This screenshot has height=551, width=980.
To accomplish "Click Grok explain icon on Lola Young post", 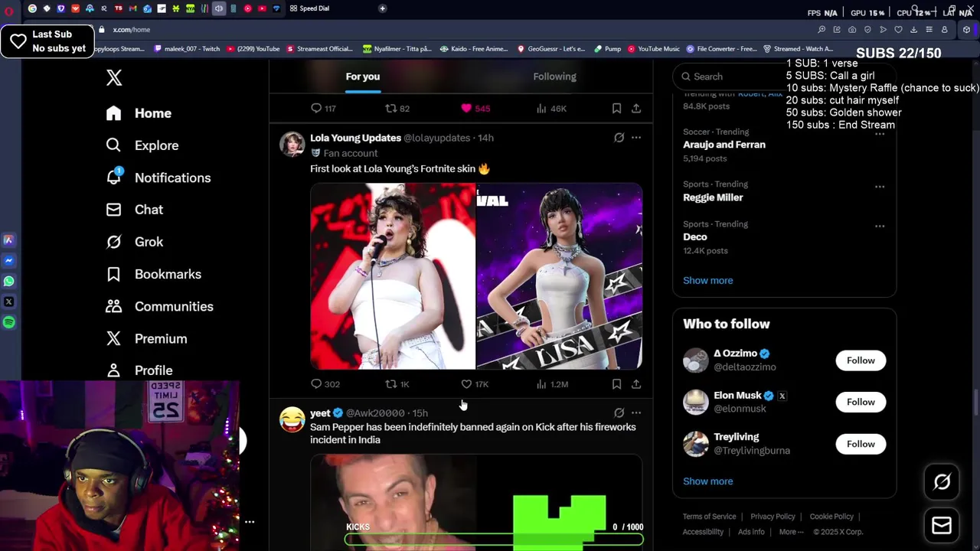I will tap(619, 138).
